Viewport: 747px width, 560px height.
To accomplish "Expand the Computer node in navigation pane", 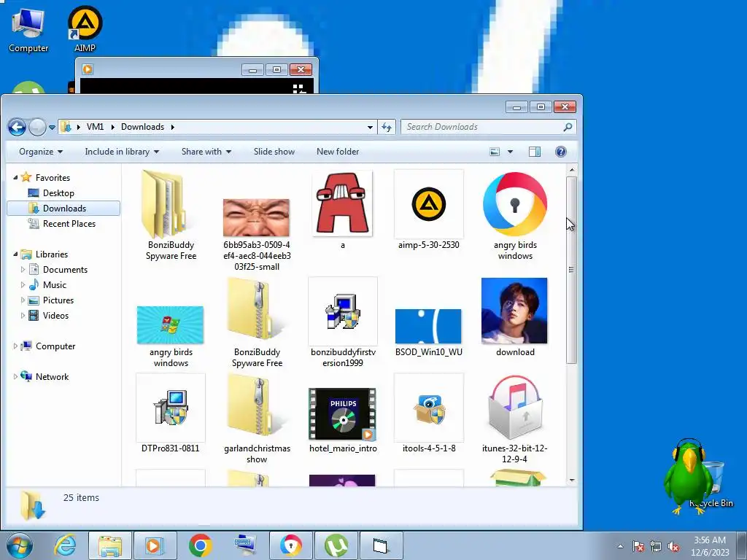I will 15,346.
